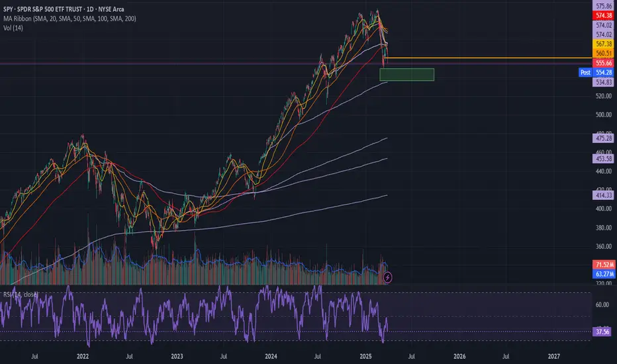Click the 555.66 price label
The width and height of the screenshot is (617, 364).
[x=604, y=63]
